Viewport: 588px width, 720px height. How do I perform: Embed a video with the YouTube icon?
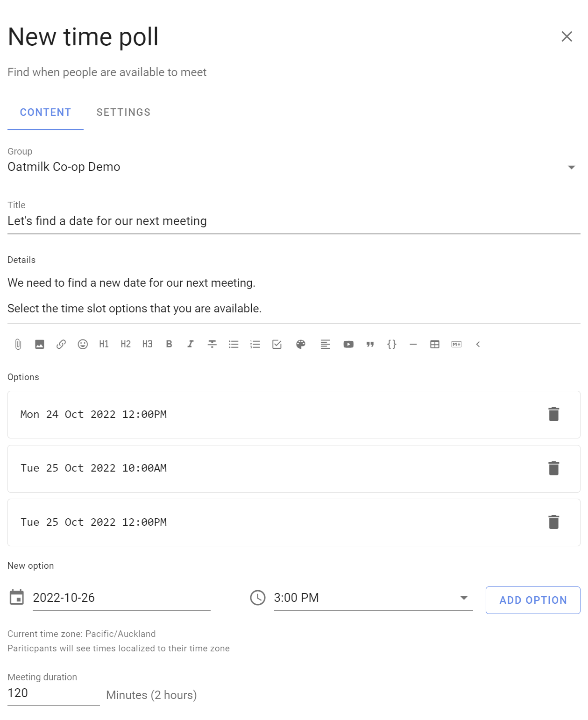[348, 344]
